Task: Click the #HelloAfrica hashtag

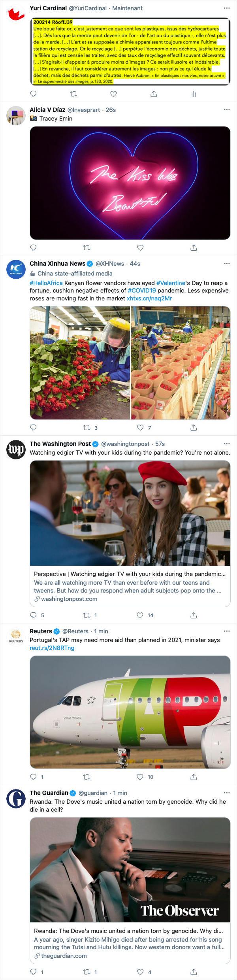Action: tap(46, 283)
